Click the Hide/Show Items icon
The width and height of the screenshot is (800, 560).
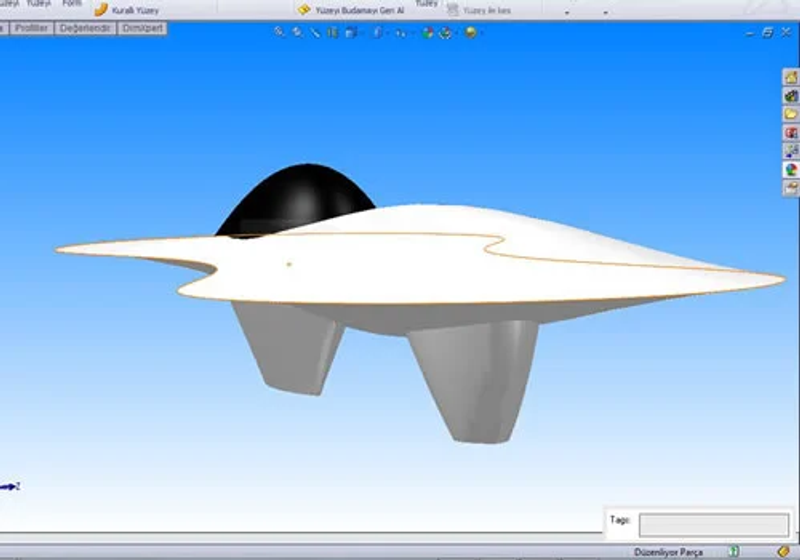pos(401,33)
